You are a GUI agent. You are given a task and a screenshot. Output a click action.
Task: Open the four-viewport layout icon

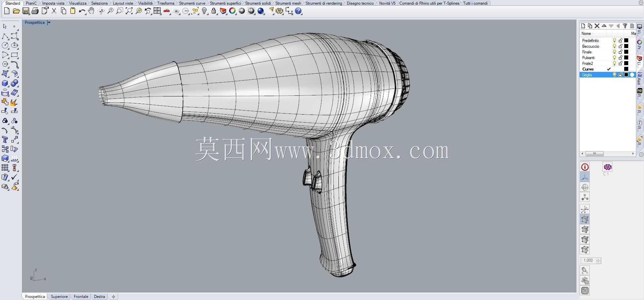click(157, 11)
